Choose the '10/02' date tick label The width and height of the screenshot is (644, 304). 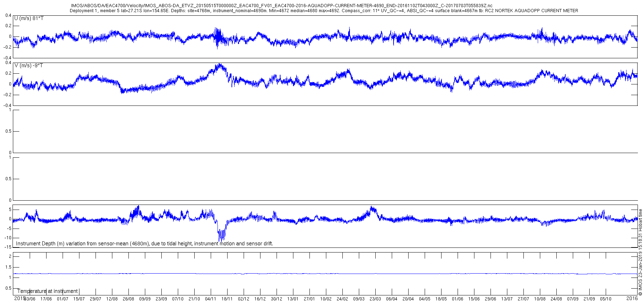pos(326,299)
